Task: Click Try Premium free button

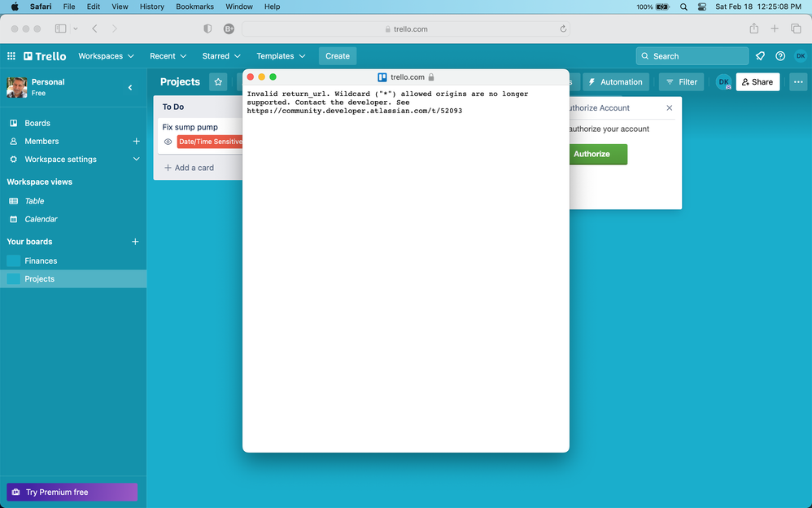Action: point(72,492)
